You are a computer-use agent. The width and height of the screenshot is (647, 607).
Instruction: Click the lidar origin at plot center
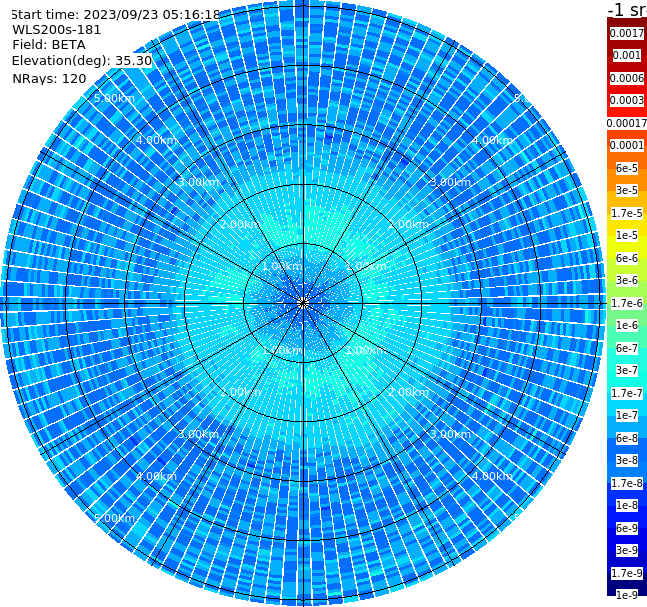click(x=303, y=303)
